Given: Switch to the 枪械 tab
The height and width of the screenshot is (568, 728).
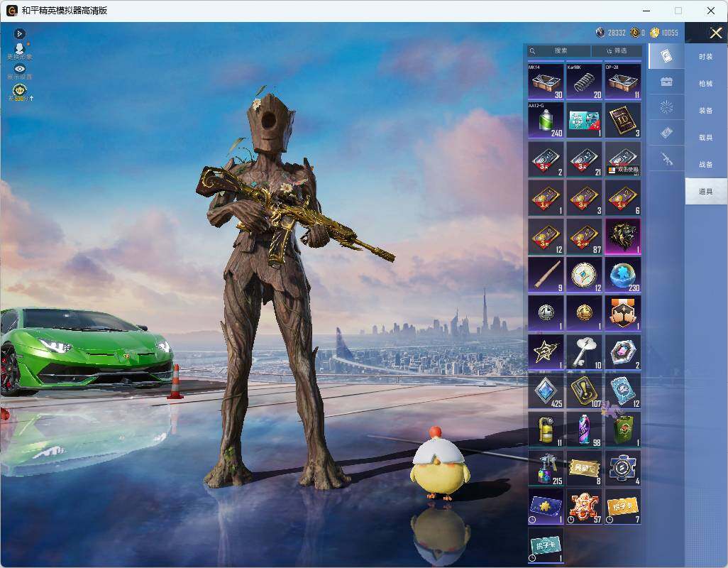Looking at the screenshot, I should click(x=706, y=84).
